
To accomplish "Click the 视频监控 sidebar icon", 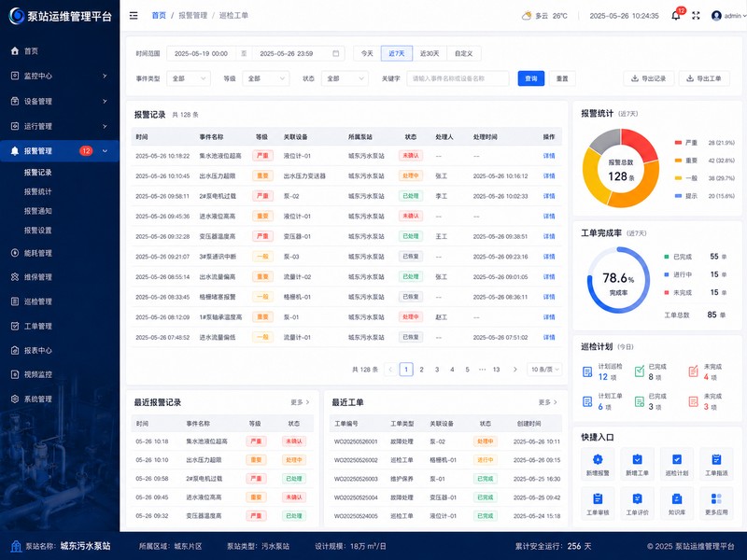I will [x=15, y=374].
